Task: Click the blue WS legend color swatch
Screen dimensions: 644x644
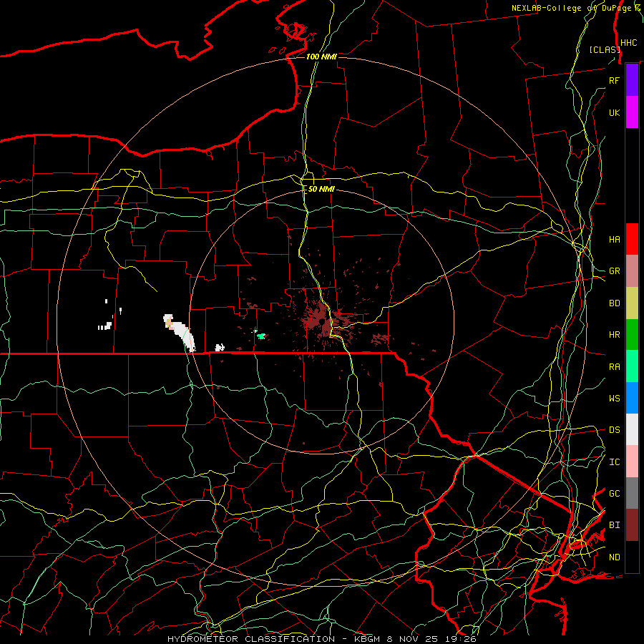Action: tap(632, 398)
